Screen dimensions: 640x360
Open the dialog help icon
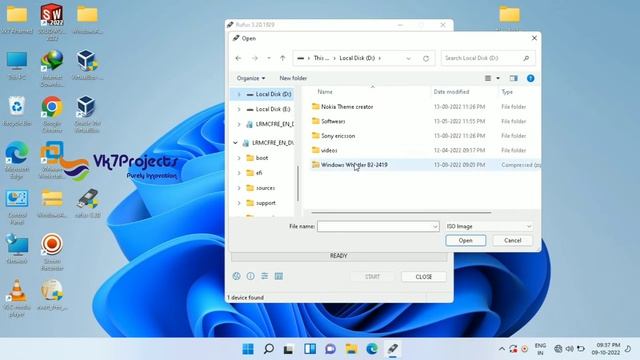pos(530,78)
